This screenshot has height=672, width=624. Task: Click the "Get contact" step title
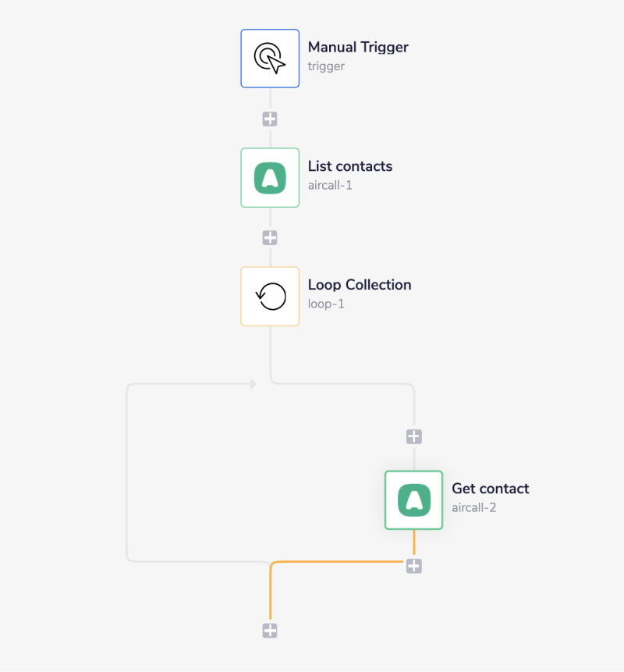click(491, 489)
